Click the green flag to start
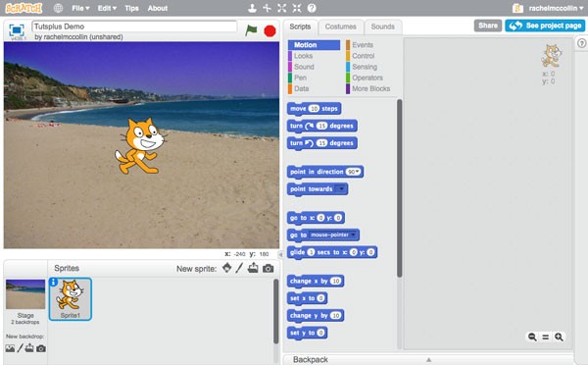Viewport: 588px width, 365px height. pyautogui.click(x=251, y=30)
